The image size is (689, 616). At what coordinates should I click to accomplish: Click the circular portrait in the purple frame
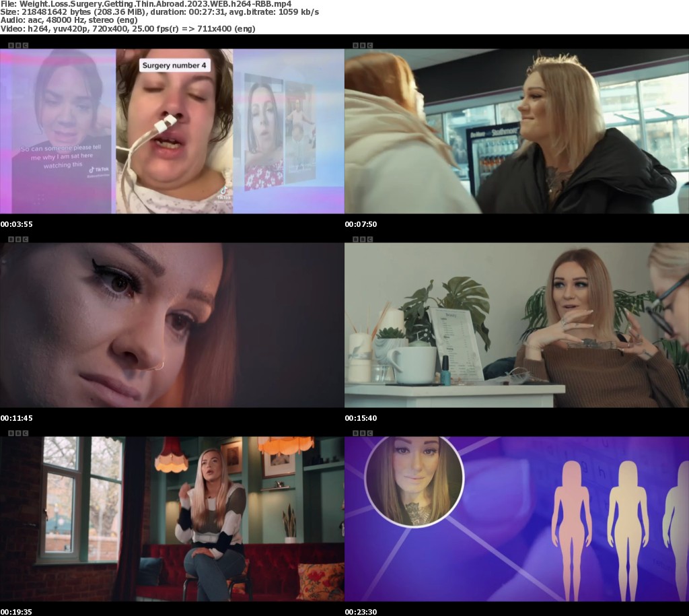(414, 479)
